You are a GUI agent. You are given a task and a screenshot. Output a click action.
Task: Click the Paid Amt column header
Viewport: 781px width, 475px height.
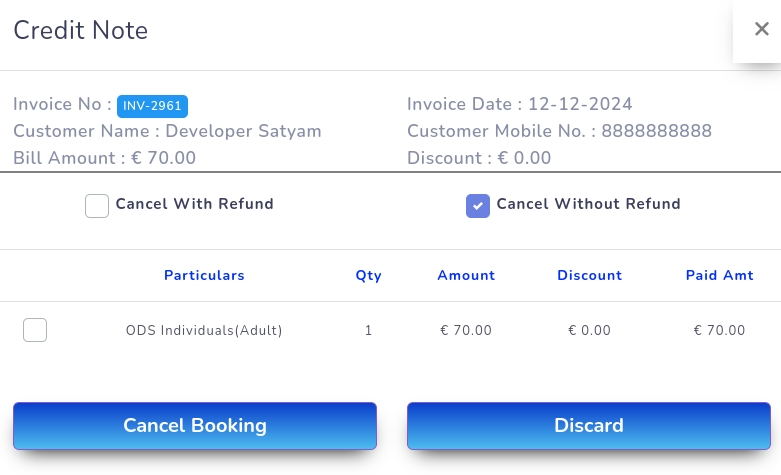click(x=719, y=276)
